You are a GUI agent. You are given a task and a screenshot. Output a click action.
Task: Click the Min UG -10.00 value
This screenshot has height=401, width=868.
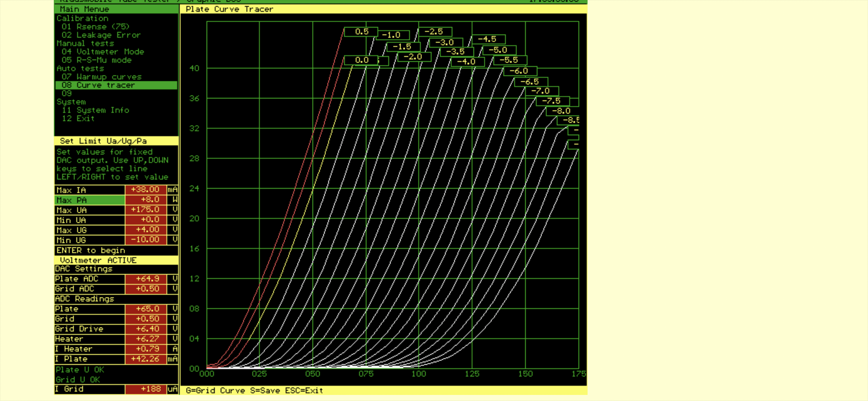[145, 240]
